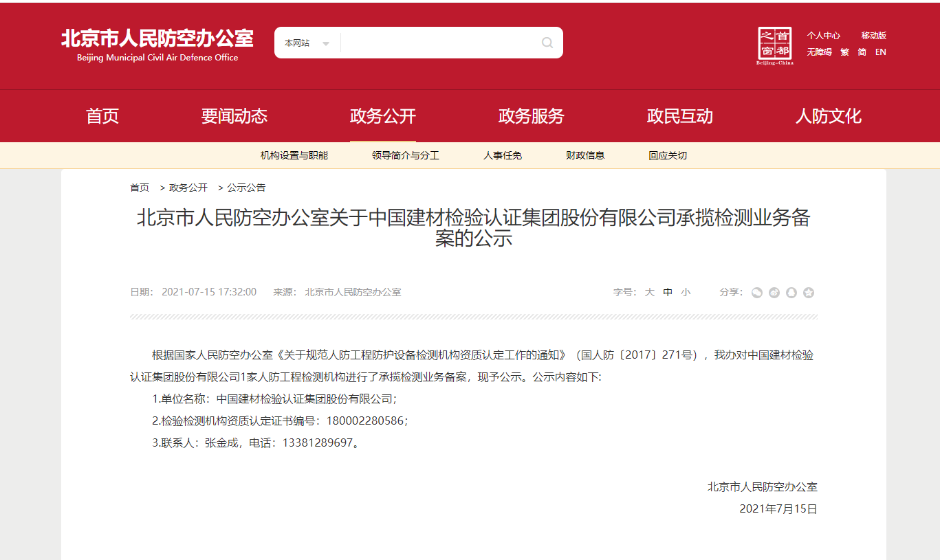The width and height of the screenshot is (940, 560).
Task: Click the line 1.单位名称
Action: 274,399
